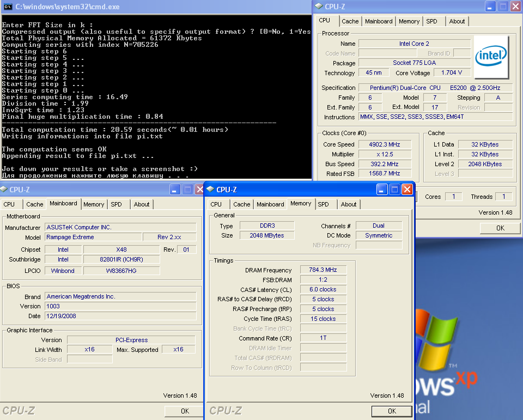Minimize the CPU-Z Mainboard window
Image resolution: width=523 pixels, height=420 pixels.
[175, 190]
